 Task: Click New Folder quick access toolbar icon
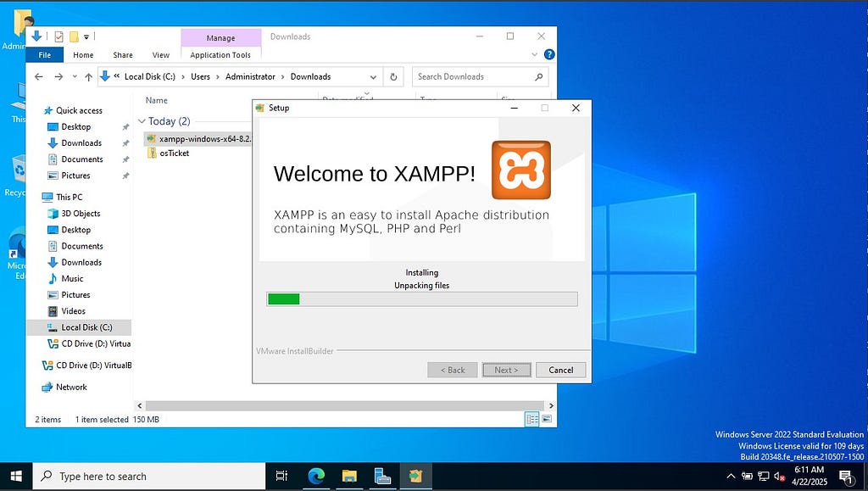[74, 37]
